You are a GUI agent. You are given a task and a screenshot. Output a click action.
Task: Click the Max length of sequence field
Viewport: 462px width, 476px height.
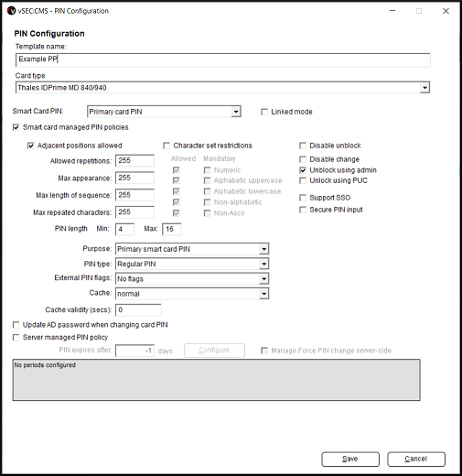(134, 195)
